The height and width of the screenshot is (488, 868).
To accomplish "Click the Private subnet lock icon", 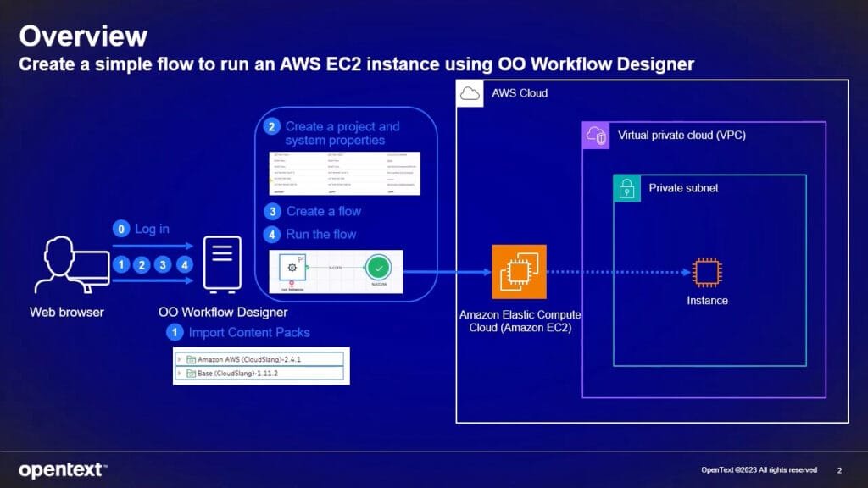I will tap(627, 189).
